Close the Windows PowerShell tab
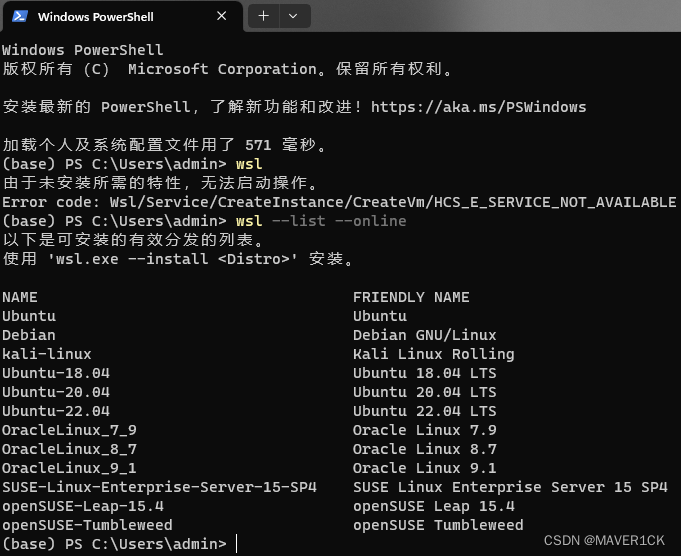681x556 pixels. pos(221,16)
